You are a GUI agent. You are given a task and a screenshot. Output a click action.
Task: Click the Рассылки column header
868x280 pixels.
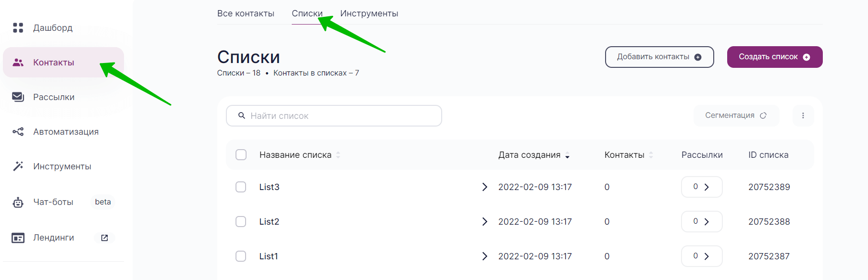coord(702,155)
